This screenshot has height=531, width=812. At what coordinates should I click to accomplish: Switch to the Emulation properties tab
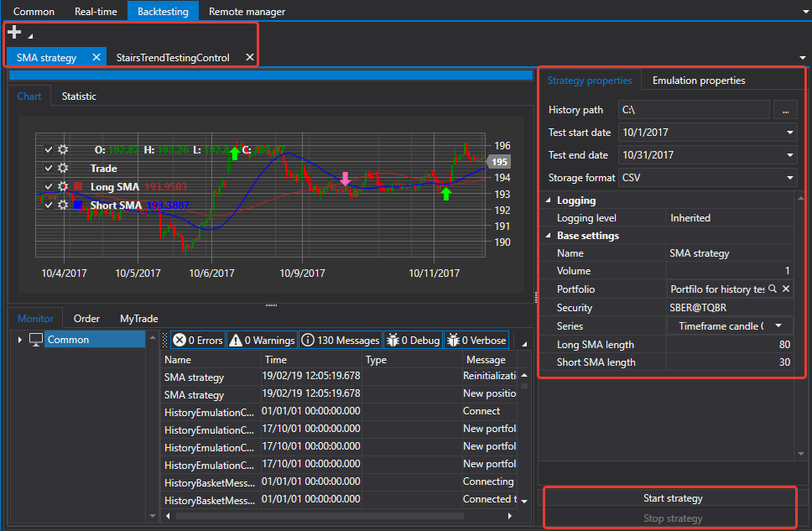(x=698, y=81)
